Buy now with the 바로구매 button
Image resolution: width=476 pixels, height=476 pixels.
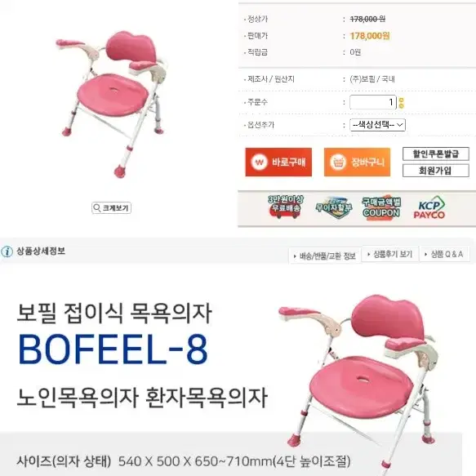278,162
